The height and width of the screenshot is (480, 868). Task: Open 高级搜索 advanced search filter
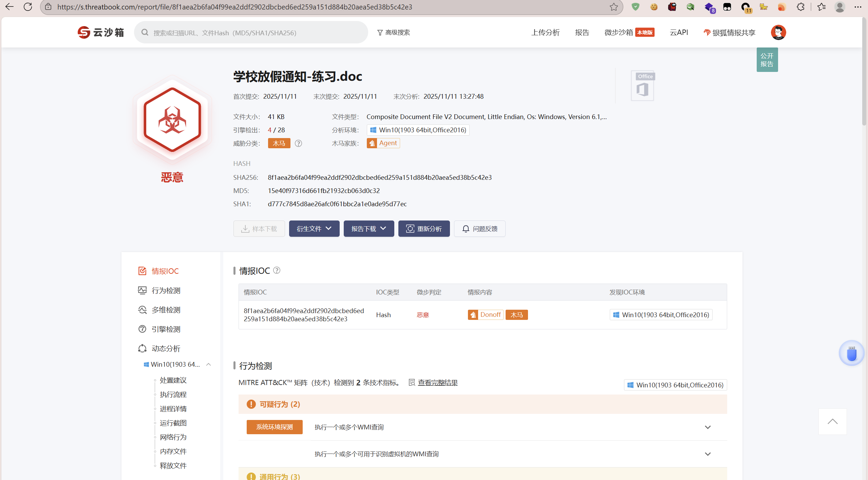(393, 32)
